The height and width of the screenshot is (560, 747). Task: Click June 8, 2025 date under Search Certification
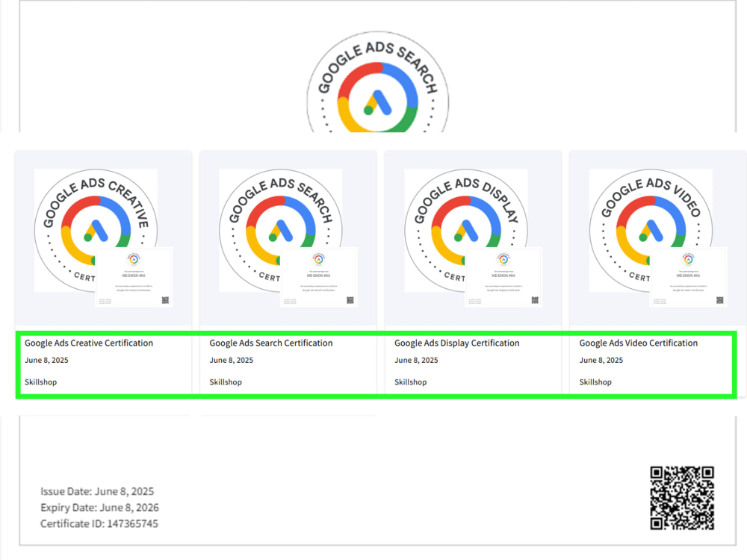coord(231,360)
